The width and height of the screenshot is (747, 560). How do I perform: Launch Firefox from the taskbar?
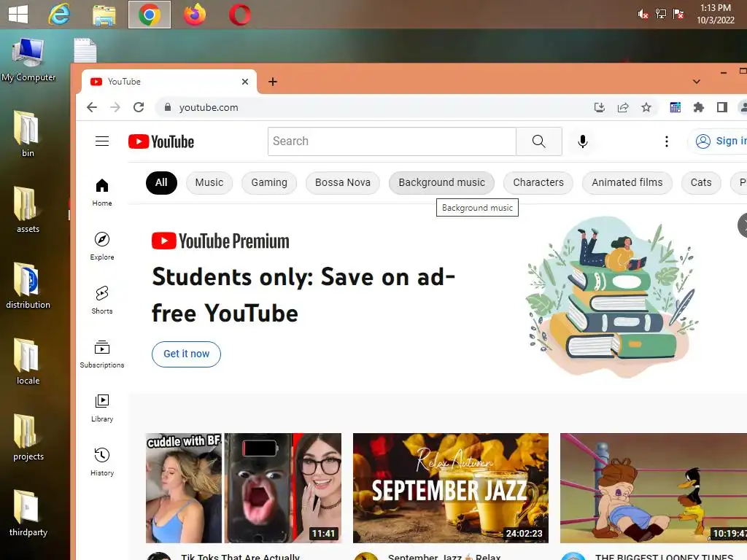(x=195, y=15)
